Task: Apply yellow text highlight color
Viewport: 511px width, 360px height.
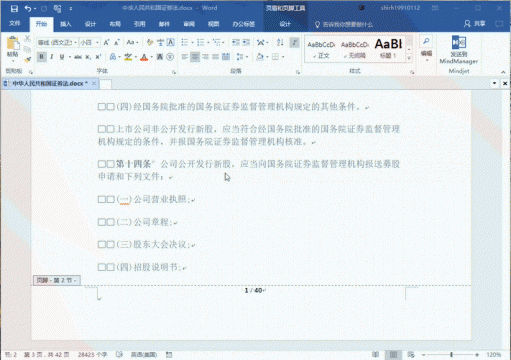Action: (128, 57)
